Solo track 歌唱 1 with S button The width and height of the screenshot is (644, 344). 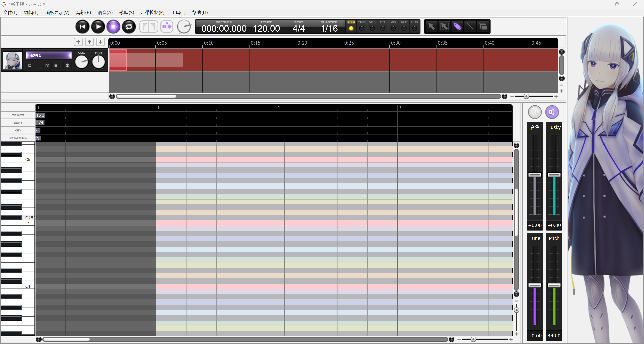click(x=56, y=65)
